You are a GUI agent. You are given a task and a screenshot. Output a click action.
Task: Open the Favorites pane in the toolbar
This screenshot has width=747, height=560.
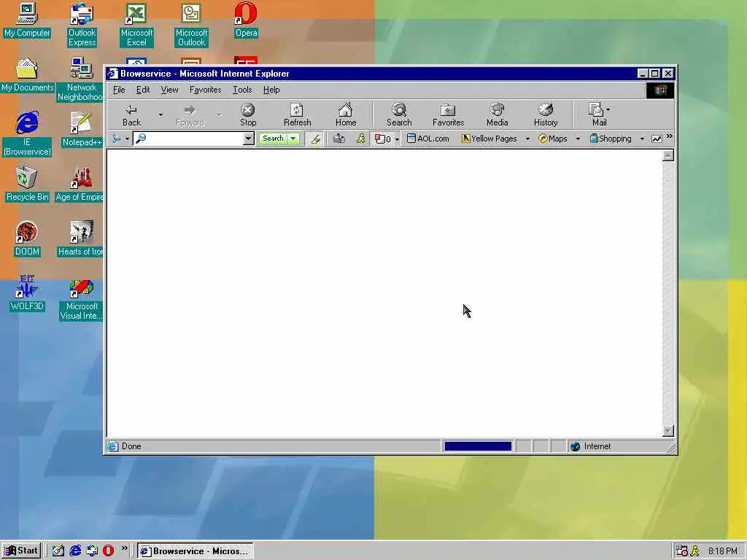[448, 114]
